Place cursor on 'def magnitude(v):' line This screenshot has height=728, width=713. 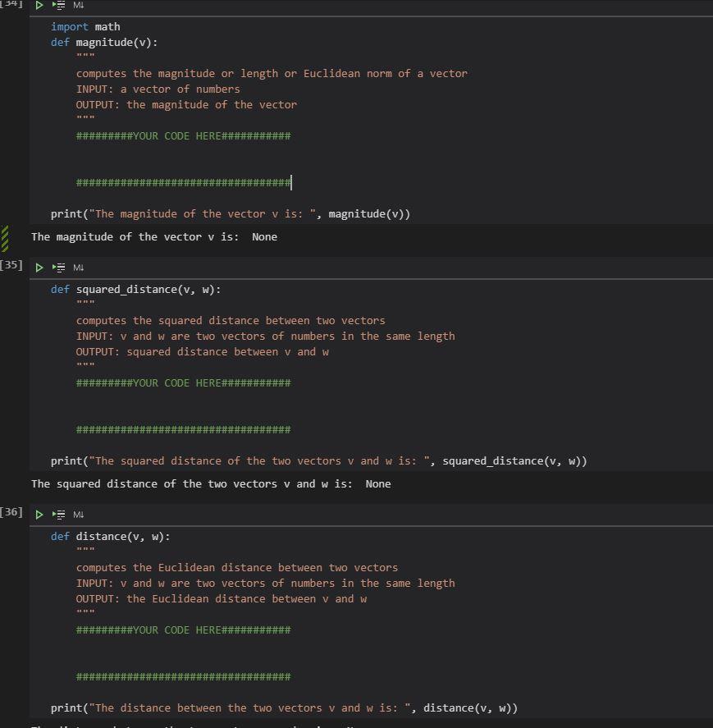click(104, 43)
